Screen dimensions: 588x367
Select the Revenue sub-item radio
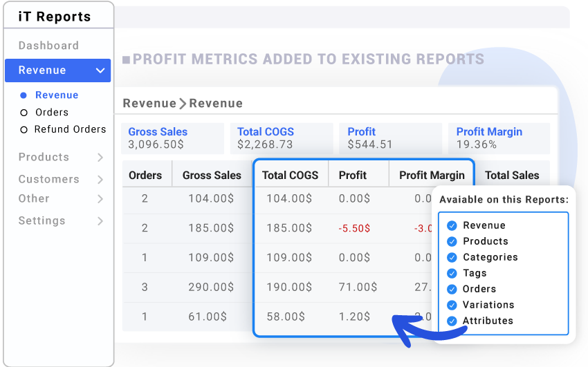click(x=24, y=95)
